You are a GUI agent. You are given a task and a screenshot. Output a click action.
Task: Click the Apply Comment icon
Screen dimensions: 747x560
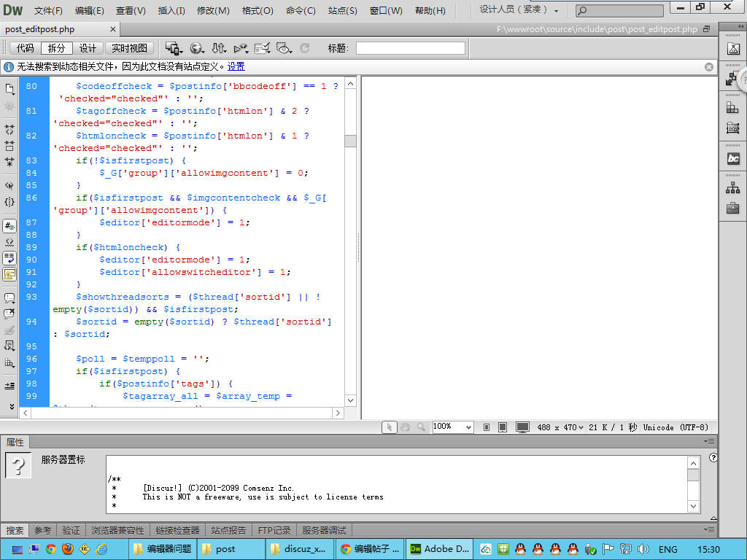click(9, 298)
